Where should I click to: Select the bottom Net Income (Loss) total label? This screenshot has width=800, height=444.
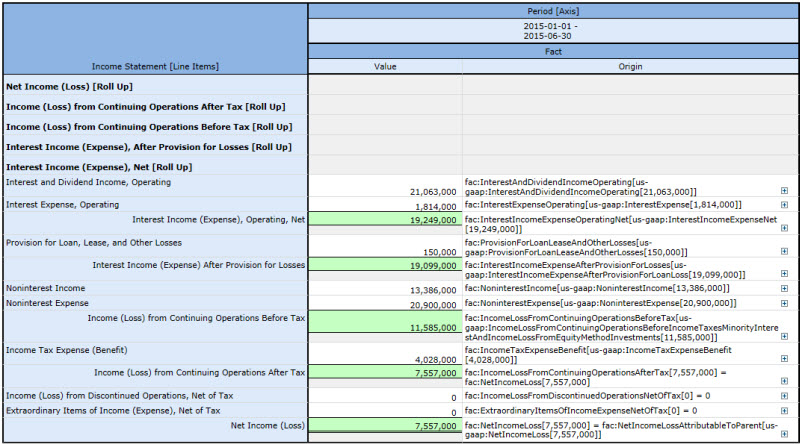267,426
